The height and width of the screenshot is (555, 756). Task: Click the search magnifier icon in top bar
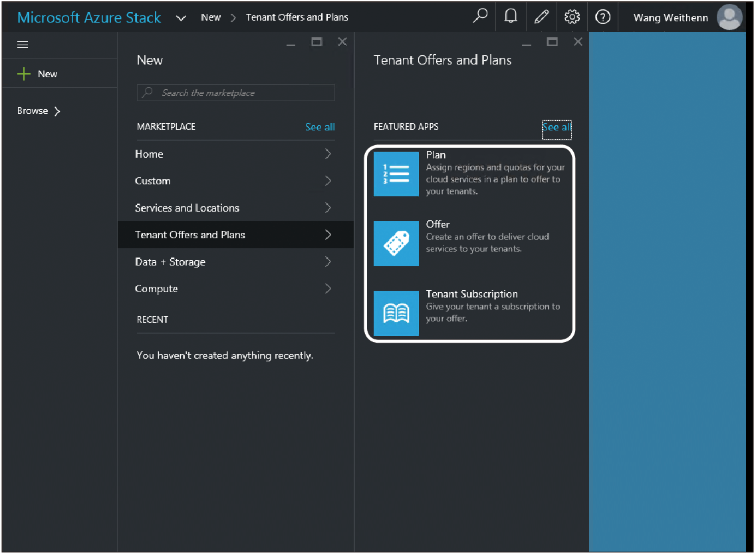point(480,17)
